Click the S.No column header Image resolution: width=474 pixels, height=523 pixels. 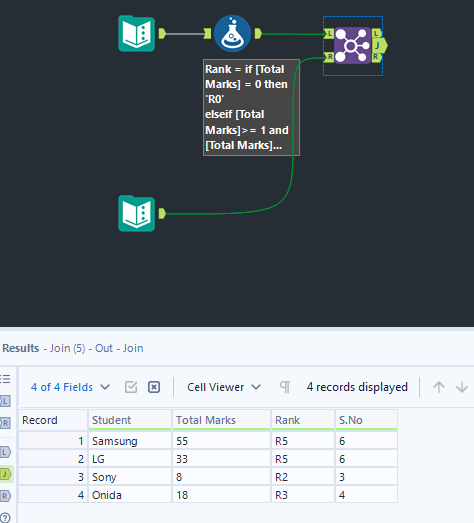pos(366,420)
